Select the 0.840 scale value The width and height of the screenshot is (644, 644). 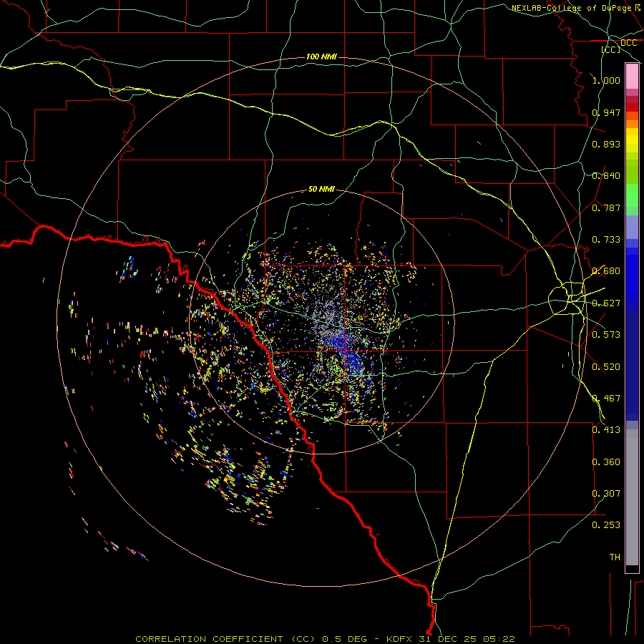click(x=606, y=176)
